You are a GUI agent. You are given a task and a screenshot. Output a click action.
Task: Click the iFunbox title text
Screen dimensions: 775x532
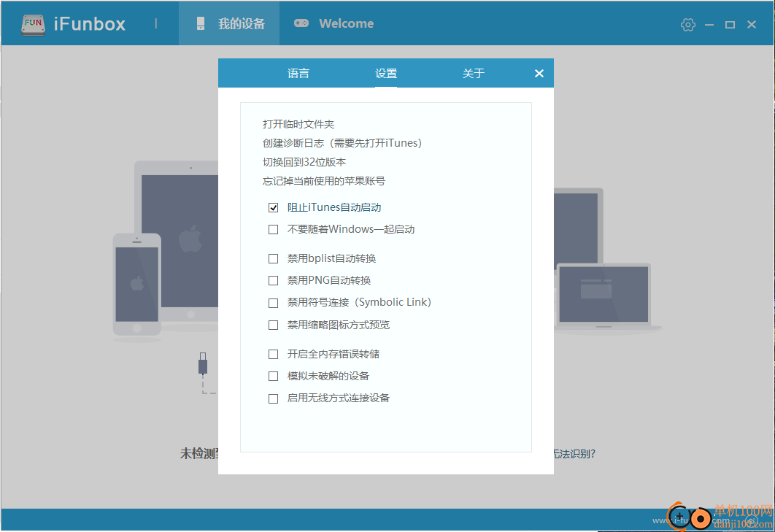[x=90, y=24]
